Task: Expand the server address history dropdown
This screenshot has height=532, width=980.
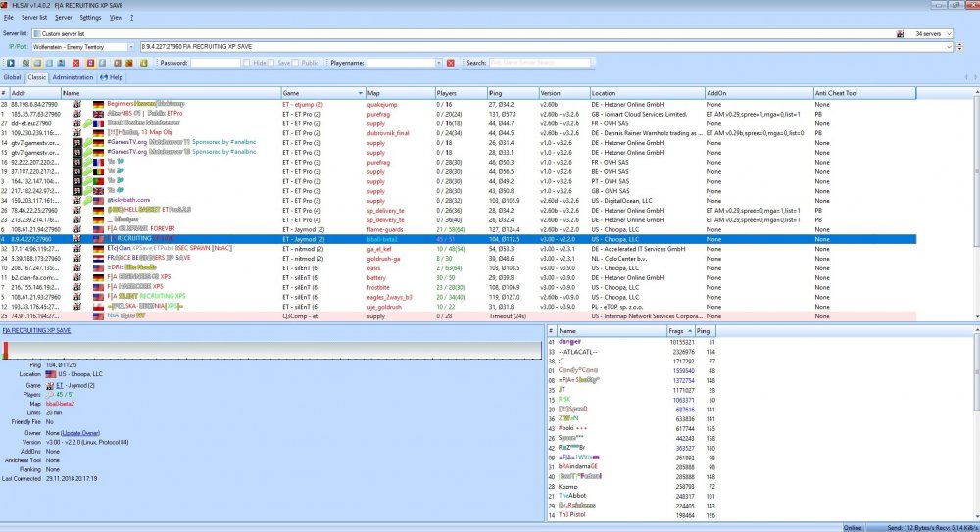Action: click(x=949, y=47)
